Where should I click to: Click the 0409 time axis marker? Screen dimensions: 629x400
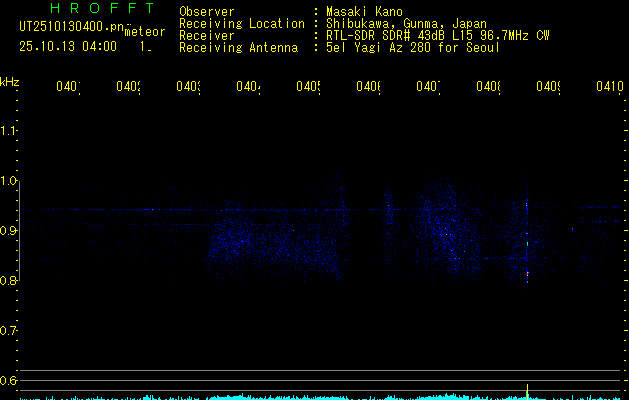[x=548, y=86]
